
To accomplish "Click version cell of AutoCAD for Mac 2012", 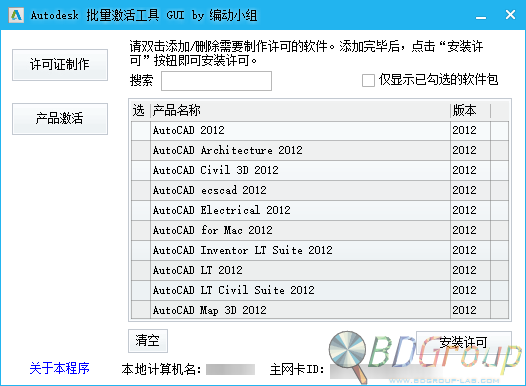I will (x=470, y=230).
